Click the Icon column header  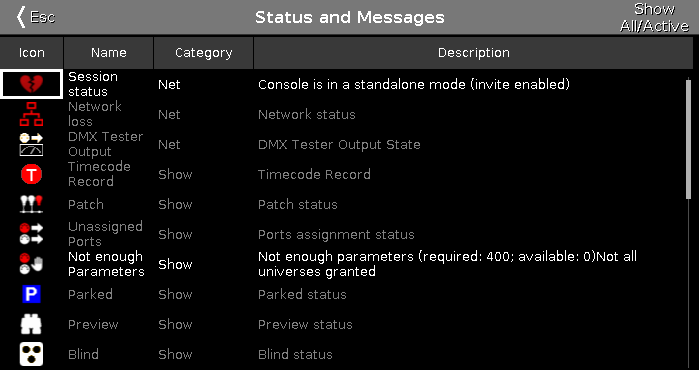tap(32, 53)
